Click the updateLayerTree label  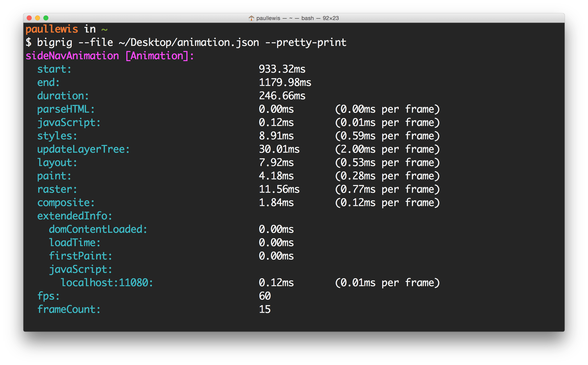[83, 149]
